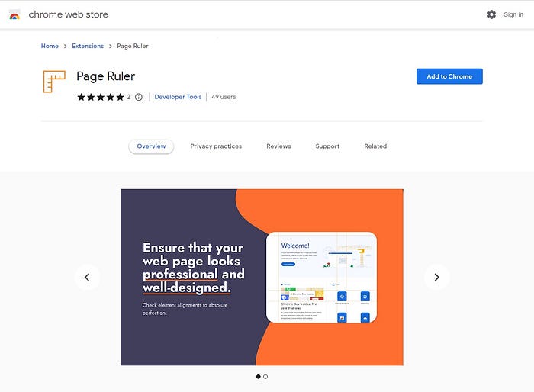Screen dimensions: 534x392
Task: Switch to Privacy practices tab
Action: tap(216, 146)
